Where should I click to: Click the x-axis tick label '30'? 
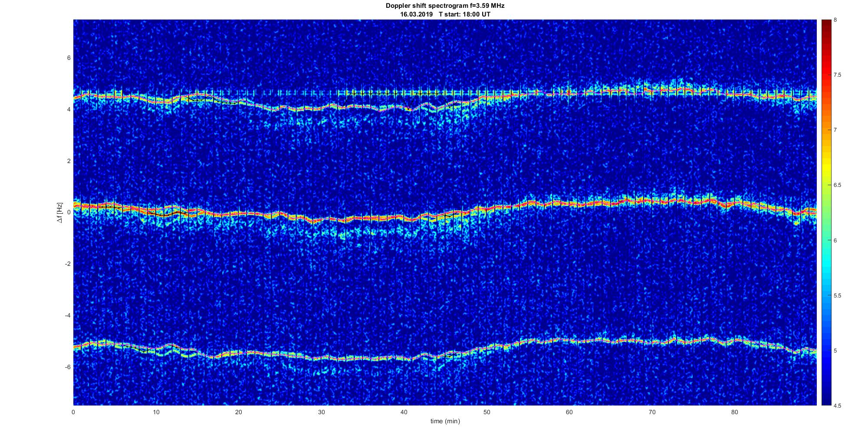coord(321,412)
